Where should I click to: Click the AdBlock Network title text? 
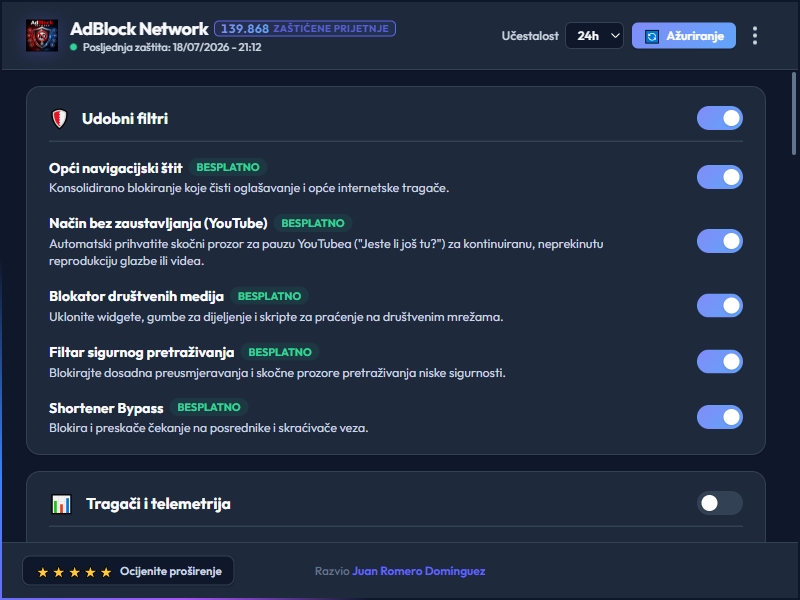[139, 29]
